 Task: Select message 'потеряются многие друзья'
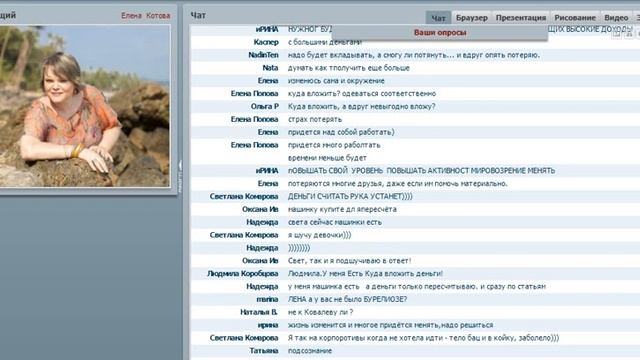click(x=398, y=183)
